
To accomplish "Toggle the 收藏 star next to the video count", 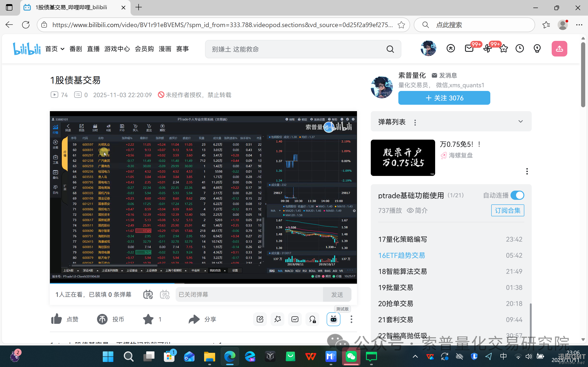I will point(148,319).
